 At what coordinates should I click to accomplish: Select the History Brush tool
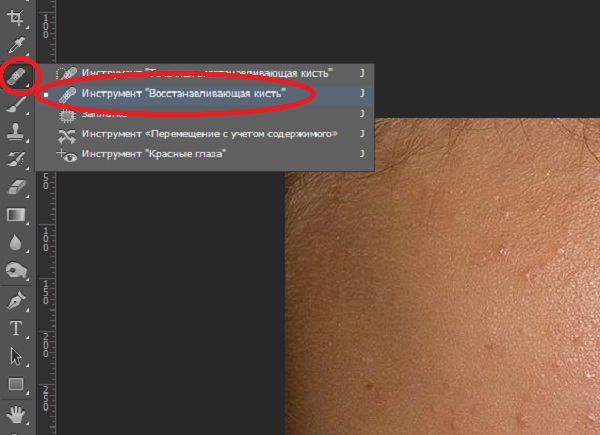(x=16, y=159)
